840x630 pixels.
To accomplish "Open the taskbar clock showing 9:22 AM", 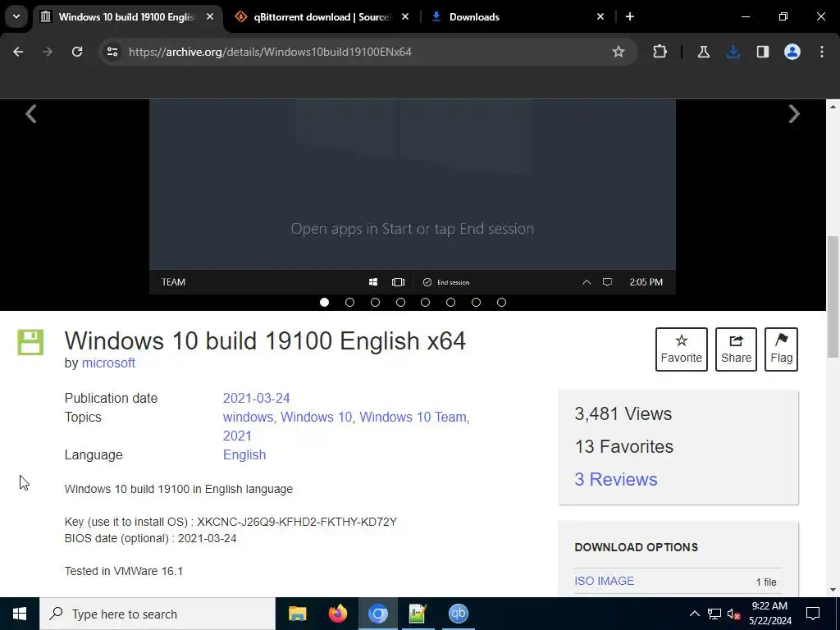I will (x=769, y=614).
